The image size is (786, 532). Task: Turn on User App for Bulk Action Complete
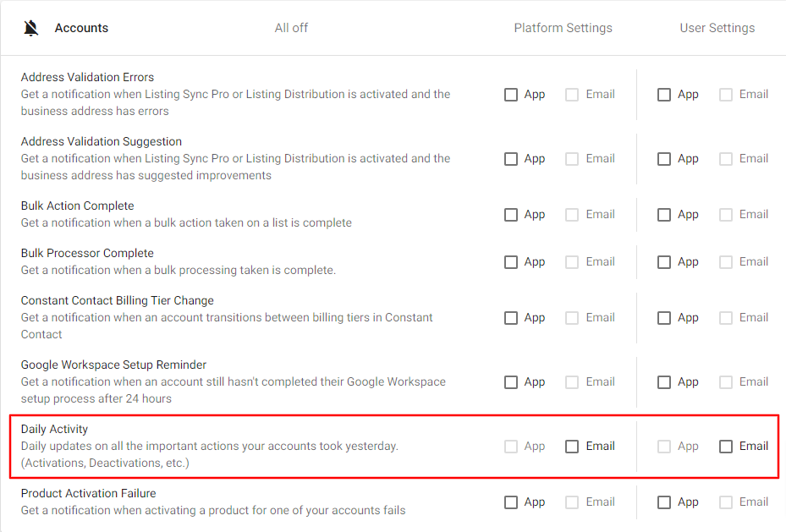664,215
